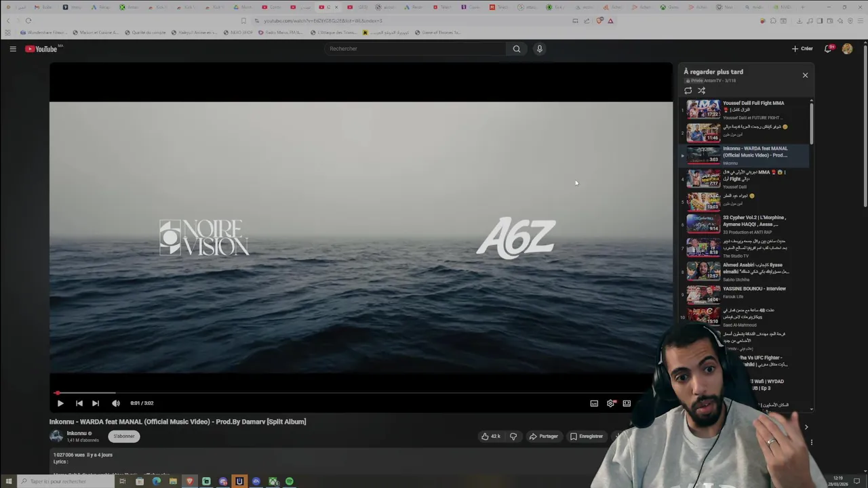Switch to Brave browser on the taskbar
This screenshot has width=868, height=488.
point(190,481)
